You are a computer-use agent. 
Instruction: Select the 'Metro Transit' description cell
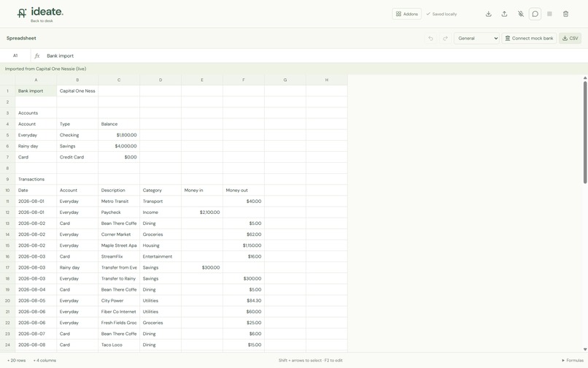tap(119, 202)
